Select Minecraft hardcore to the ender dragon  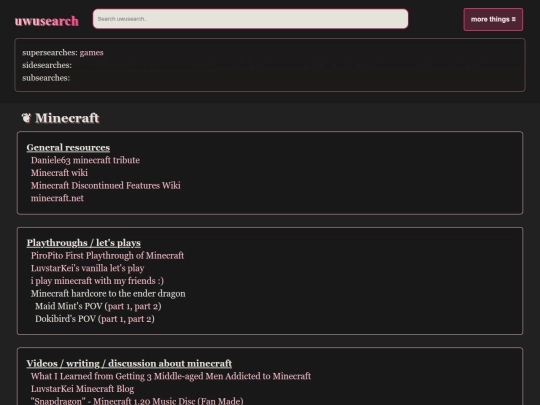pos(108,293)
